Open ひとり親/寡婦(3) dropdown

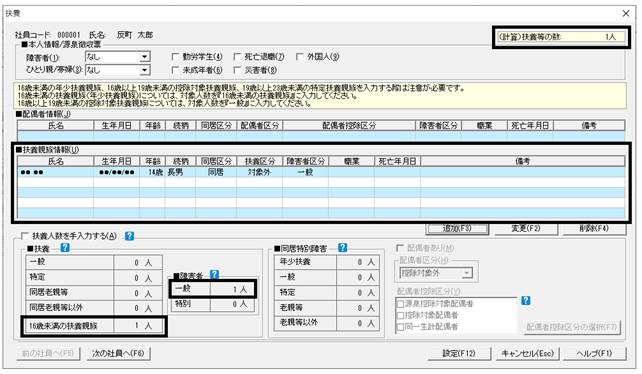tap(144, 70)
